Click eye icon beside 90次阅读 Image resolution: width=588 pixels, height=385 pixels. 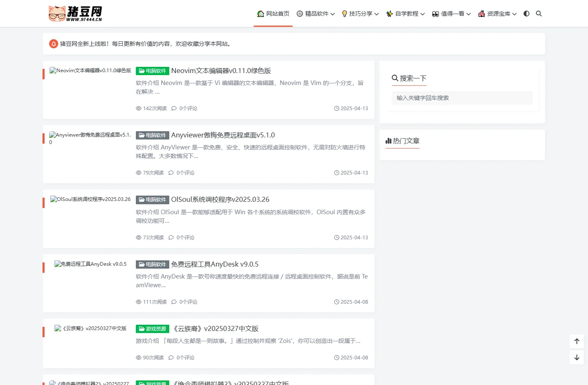[x=139, y=358]
